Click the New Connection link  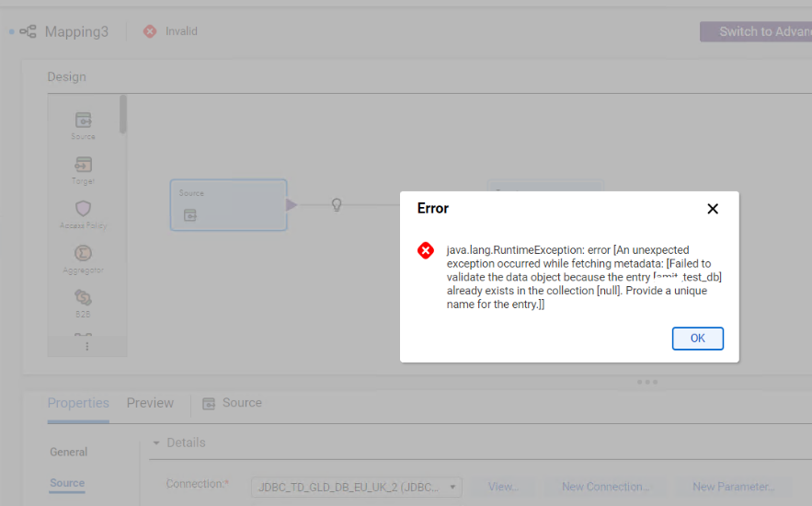coord(605,487)
